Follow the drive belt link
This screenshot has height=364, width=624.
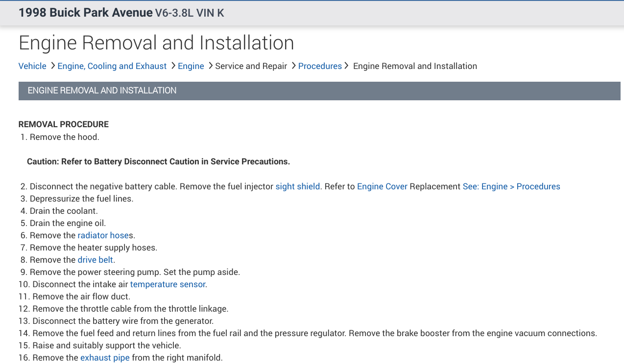coord(96,260)
